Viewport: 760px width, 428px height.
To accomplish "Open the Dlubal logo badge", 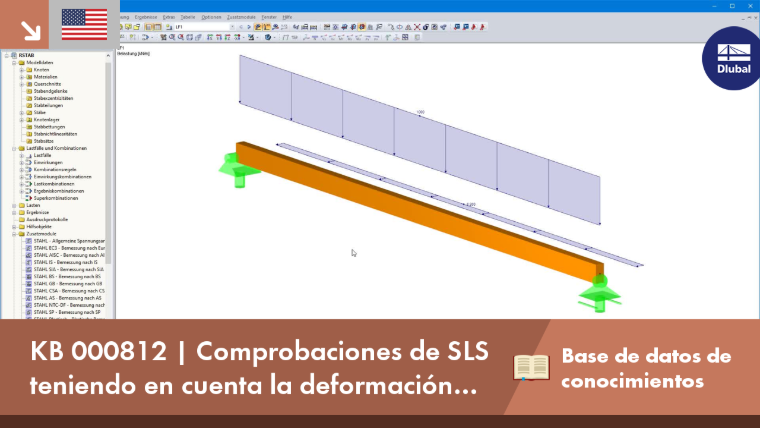I will 732,59.
